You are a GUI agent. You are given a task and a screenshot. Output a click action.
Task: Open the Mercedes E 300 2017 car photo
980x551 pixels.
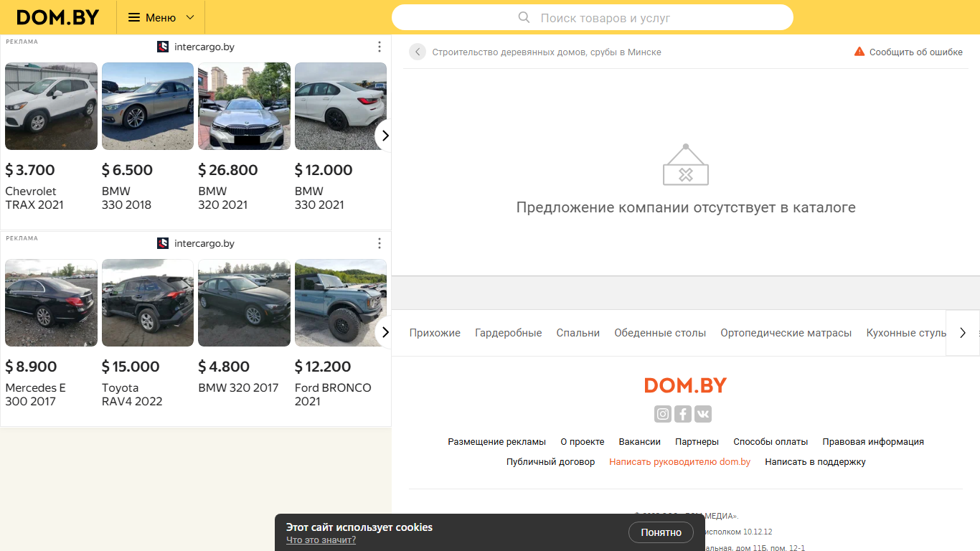point(51,303)
